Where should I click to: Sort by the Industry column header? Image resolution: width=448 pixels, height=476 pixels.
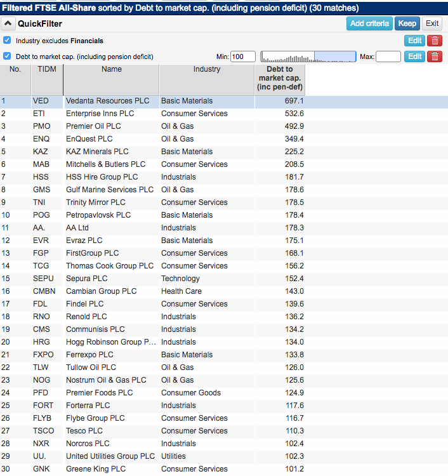point(207,80)
